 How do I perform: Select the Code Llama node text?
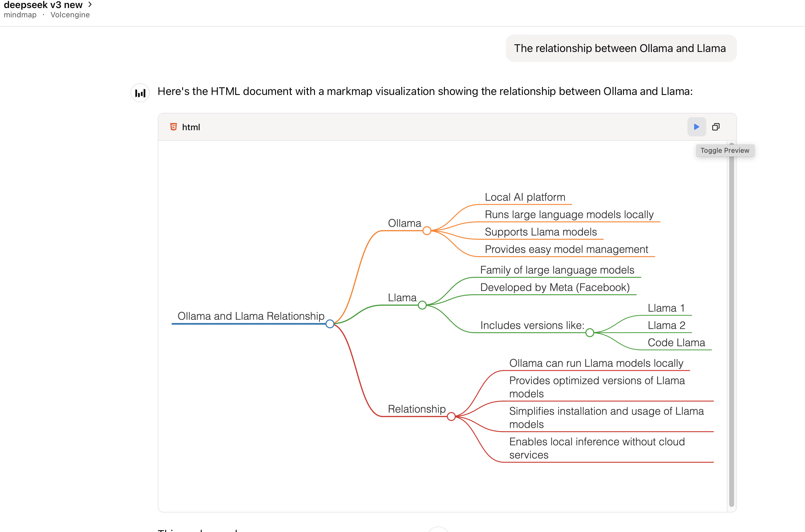click(x=676, y=343)
